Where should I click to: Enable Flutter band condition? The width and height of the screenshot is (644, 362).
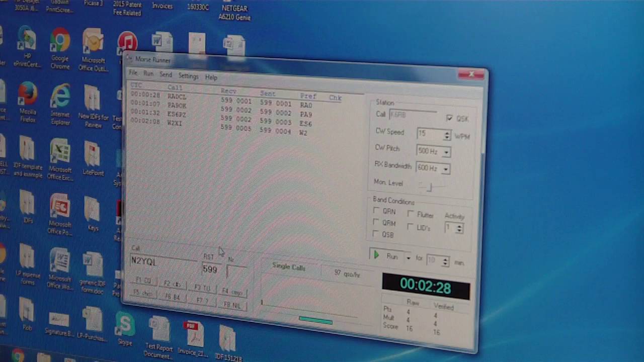[411, 214]
